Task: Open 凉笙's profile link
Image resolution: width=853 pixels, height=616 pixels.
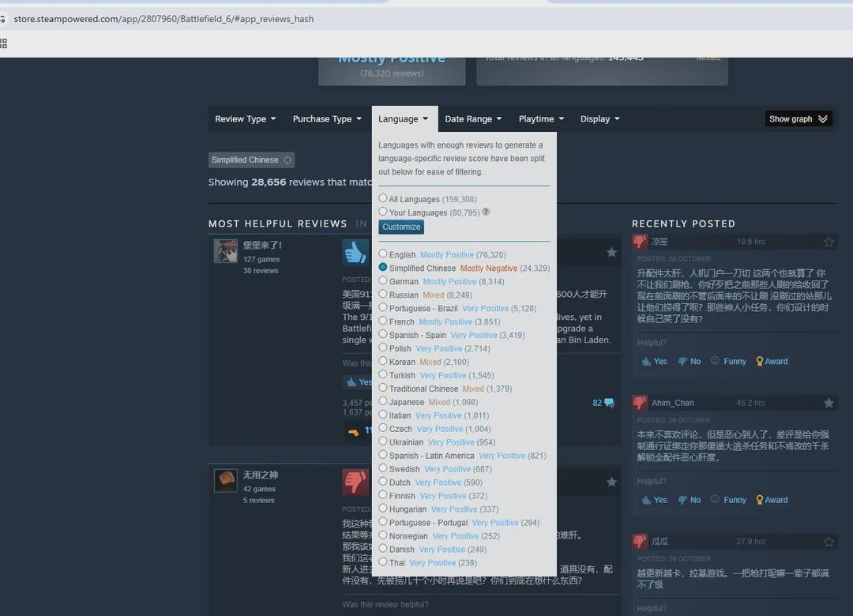Action: [659, 242]
